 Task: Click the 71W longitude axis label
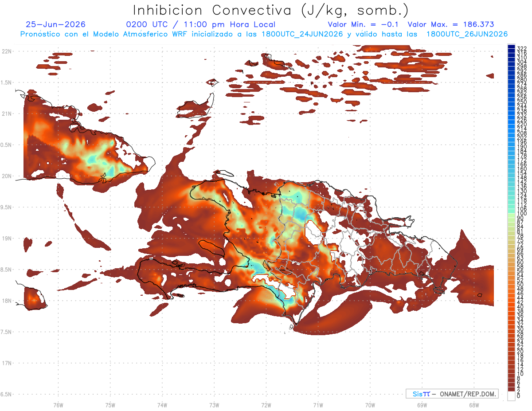318,404
